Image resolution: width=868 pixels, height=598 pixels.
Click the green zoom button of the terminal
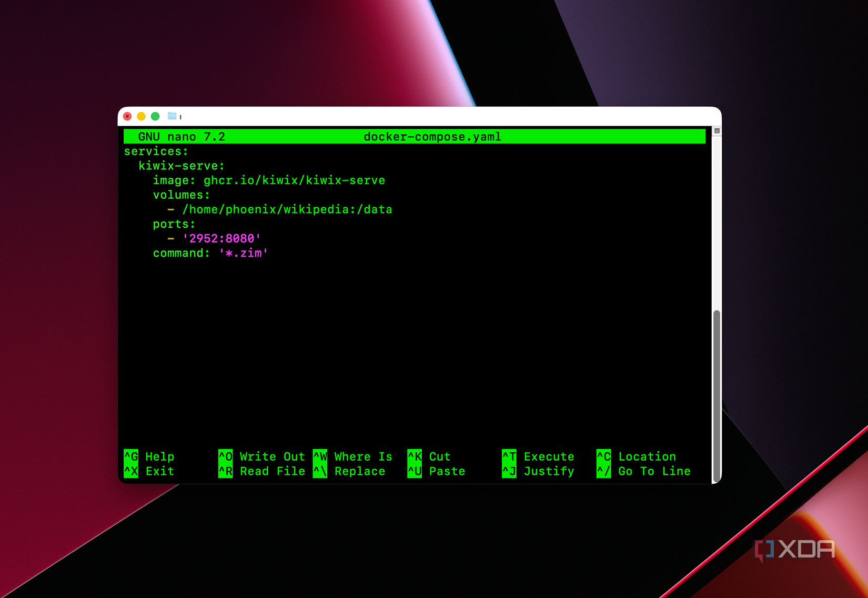pos(155,116)
